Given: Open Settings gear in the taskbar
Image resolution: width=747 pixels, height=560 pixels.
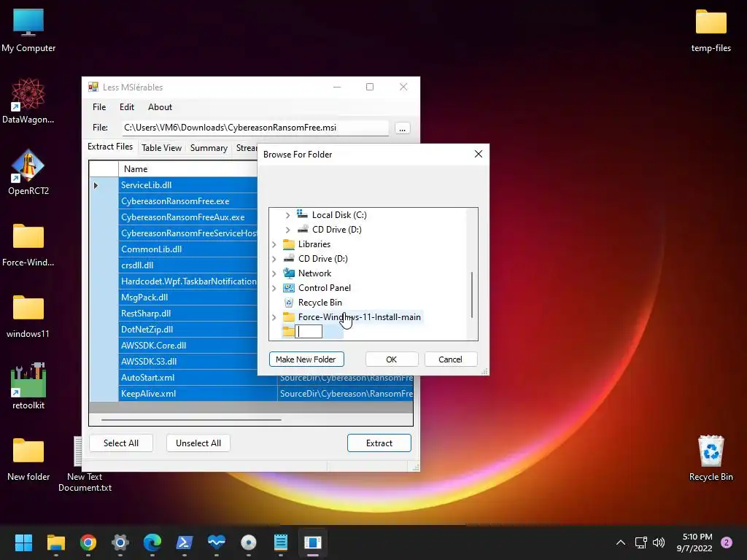Looking at the screenshot, I should [120, 542].
